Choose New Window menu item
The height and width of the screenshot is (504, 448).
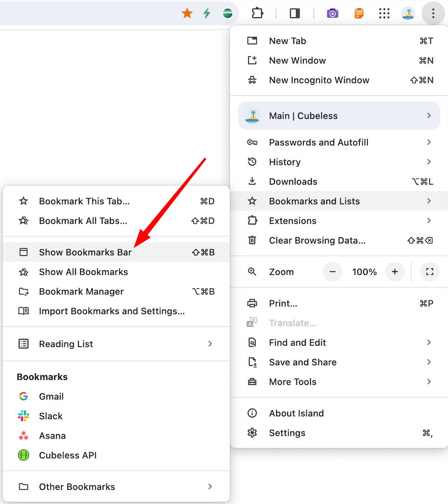tap(339, 60)
